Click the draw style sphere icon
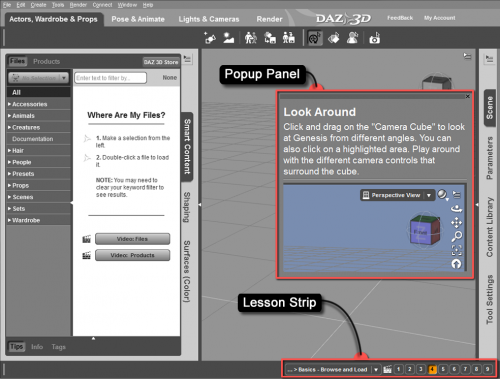Image resolution: width=500 pixels, height=379 pixels. (x=442, y=195)
